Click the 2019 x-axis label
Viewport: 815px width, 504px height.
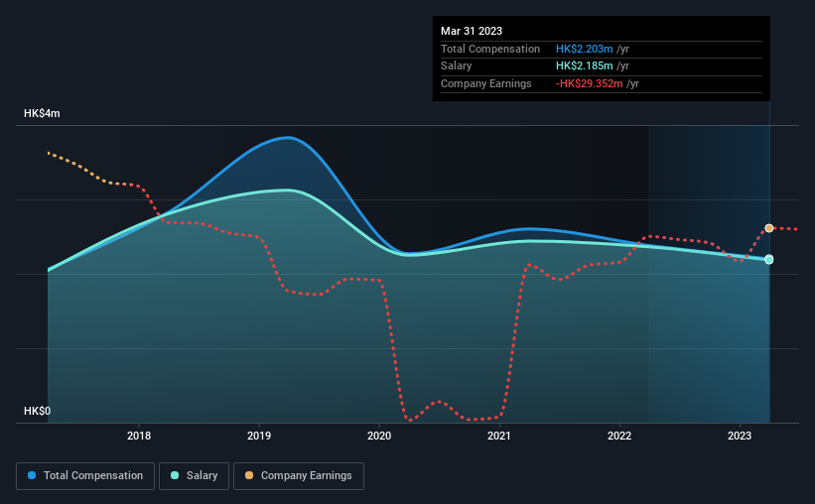click(x=259, y=436)
